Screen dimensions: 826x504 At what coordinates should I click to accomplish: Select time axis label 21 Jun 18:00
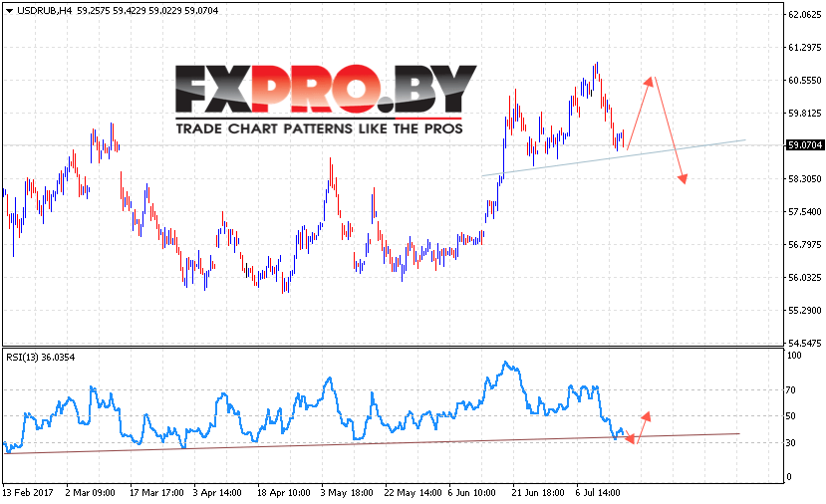point(538,493)
